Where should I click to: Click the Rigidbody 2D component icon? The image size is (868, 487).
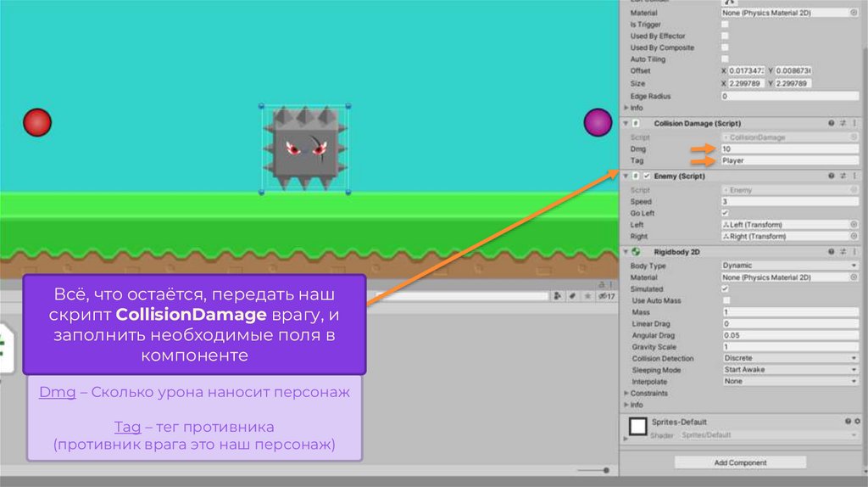tap(636, 251)
